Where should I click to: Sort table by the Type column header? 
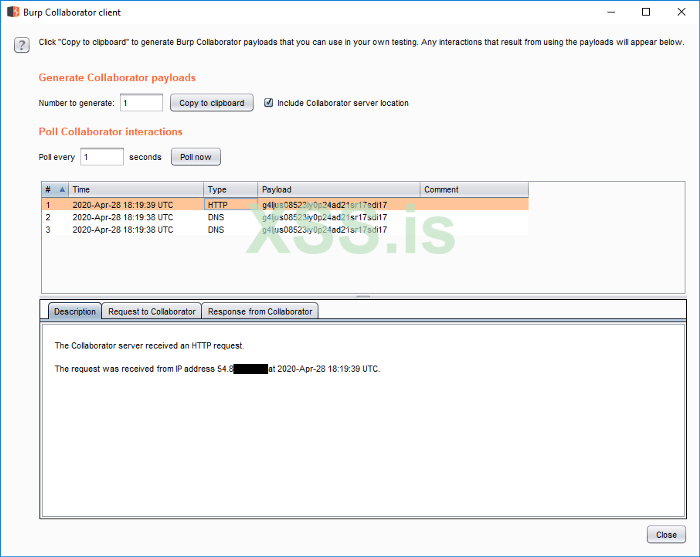pyautogui.click(x=230, y=189)
